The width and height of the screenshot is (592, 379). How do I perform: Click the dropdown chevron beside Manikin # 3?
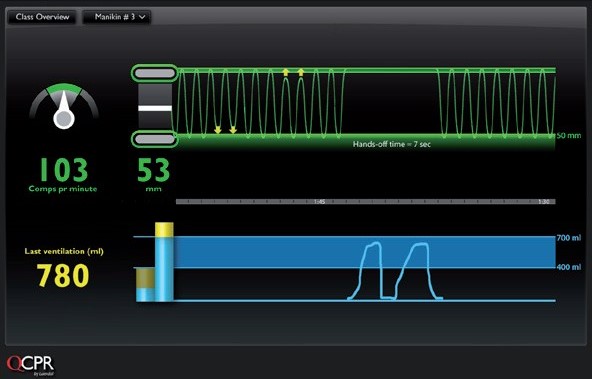[x=142, y=17]
